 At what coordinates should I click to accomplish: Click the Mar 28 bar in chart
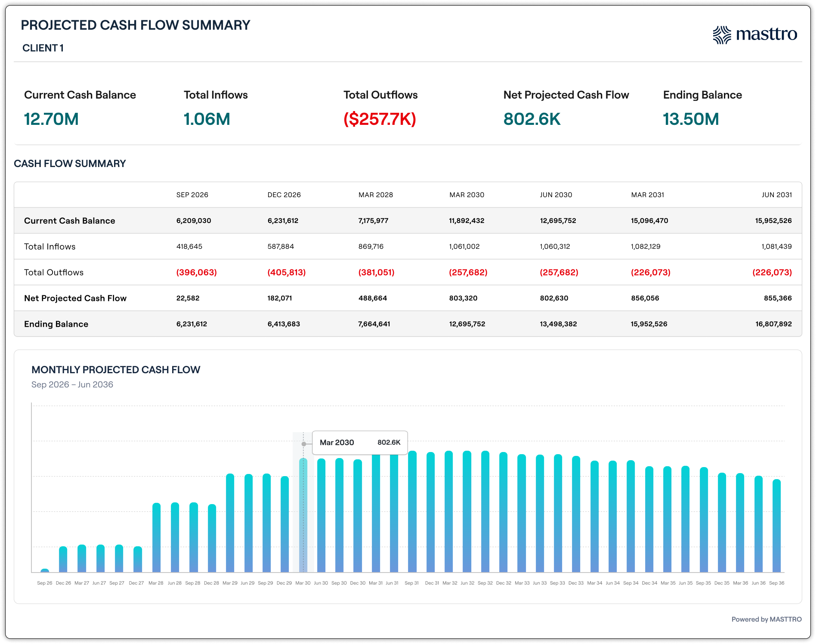coord(156,538)
